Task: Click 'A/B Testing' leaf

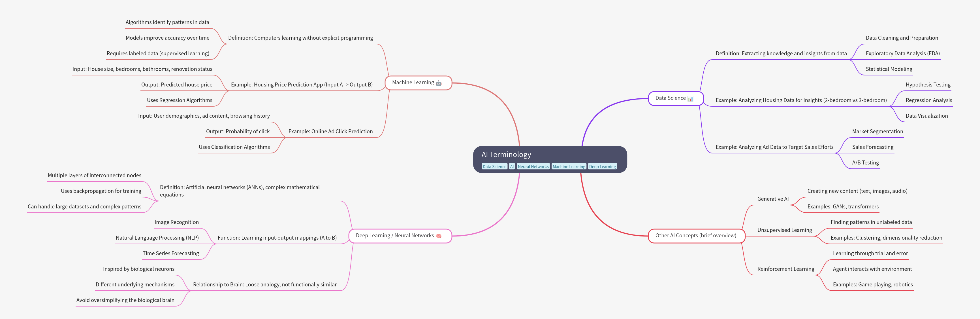Action: tap(866, 163)
